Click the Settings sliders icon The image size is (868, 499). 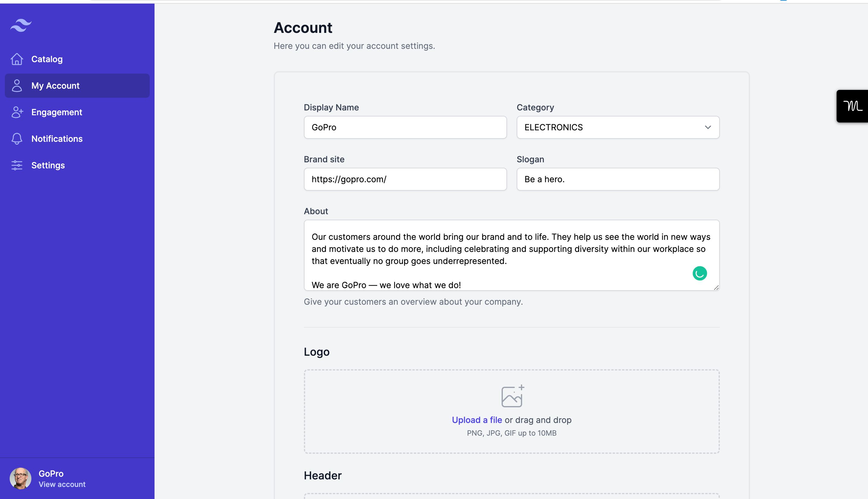click(x=16, y=165)
